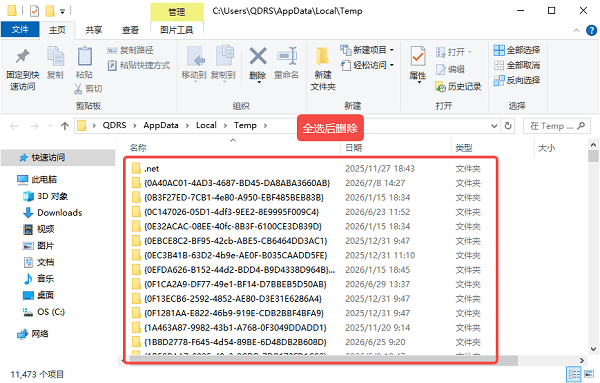
Task: Expand the chevron after Temp breadcrumb
Action: pyautogui.click(x=266, y=125)
